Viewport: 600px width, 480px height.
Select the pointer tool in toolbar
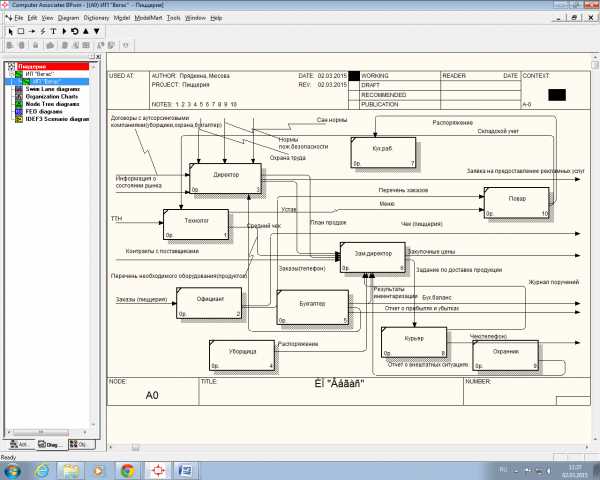[9, 31]
